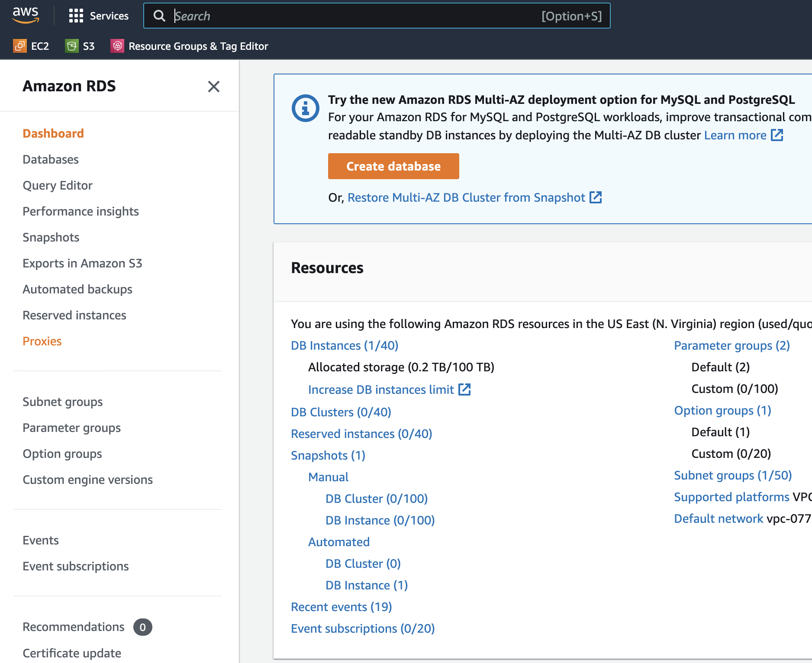Click the AWS logo
Image resolution: width=812 pixels, height=663 pixels.
point(26,15)
